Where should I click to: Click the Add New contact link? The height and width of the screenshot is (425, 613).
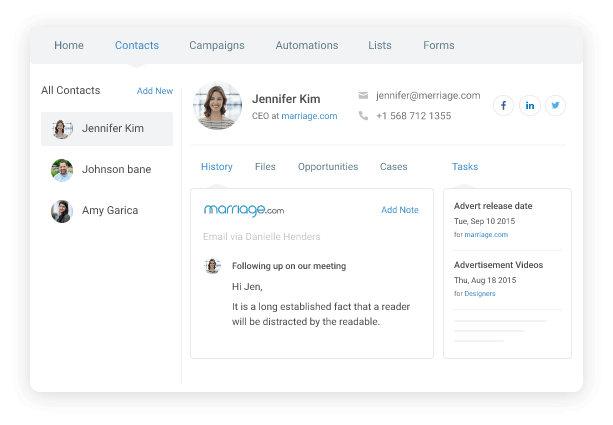155,91
